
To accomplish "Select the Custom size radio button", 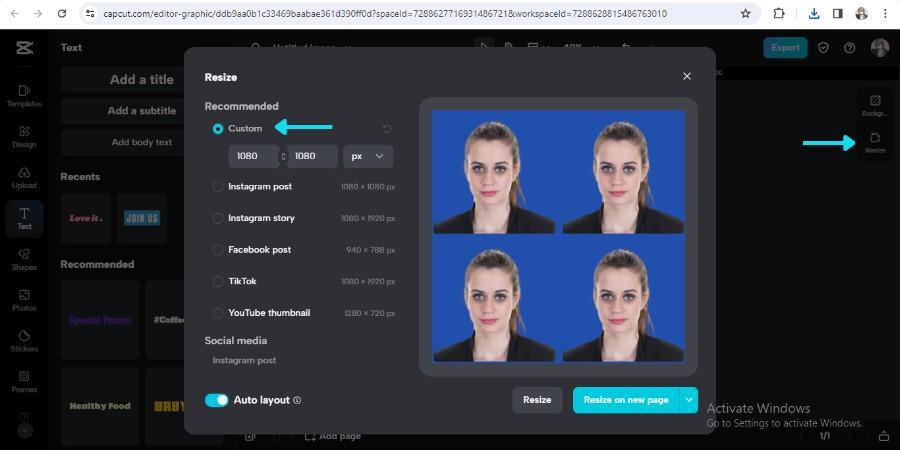I will click(218, 129).
